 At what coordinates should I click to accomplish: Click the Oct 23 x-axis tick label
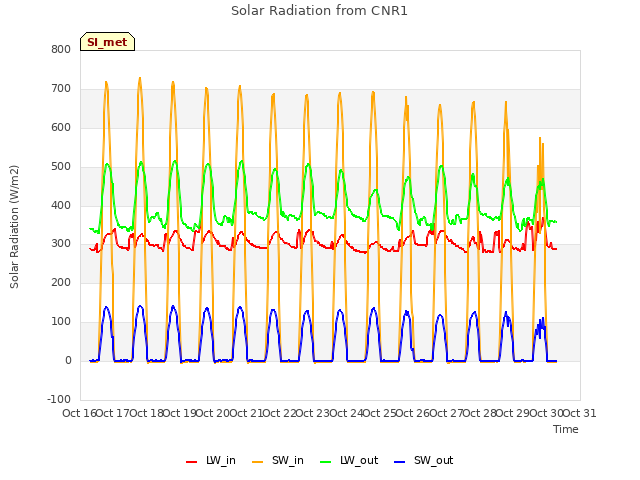coord(312,413)
